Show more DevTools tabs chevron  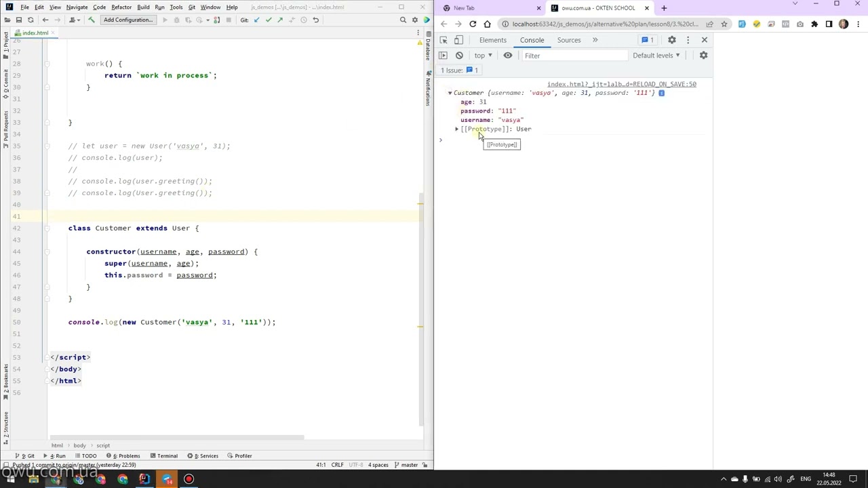(x=595, y=40)
